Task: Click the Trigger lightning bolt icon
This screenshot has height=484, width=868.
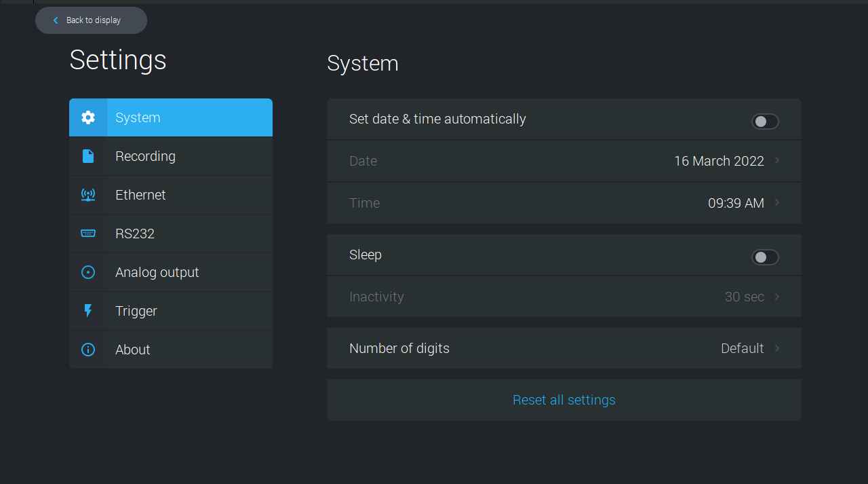Action: coord(88,311)
